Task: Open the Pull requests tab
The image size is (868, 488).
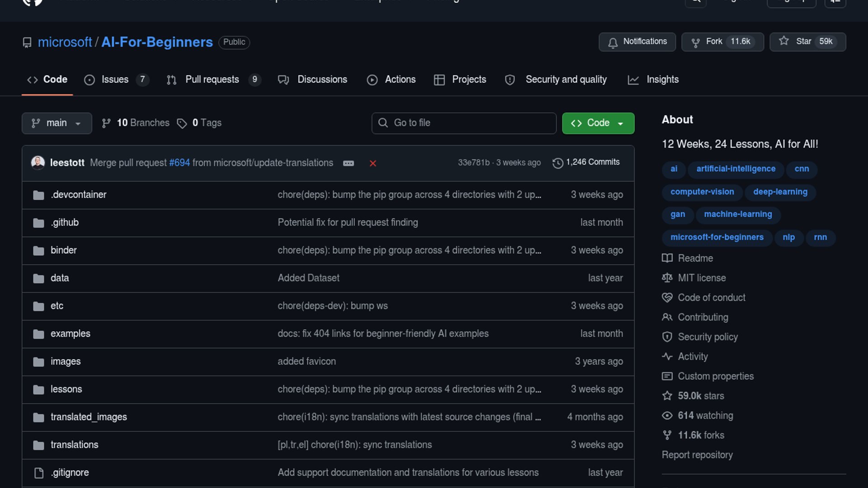Action: (214, 80)
